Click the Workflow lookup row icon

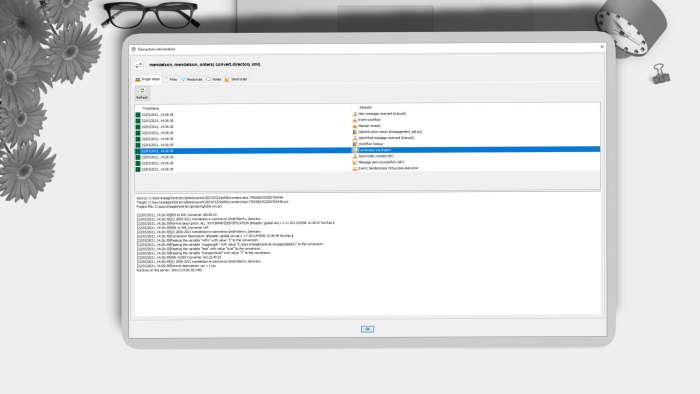[355, 144]
